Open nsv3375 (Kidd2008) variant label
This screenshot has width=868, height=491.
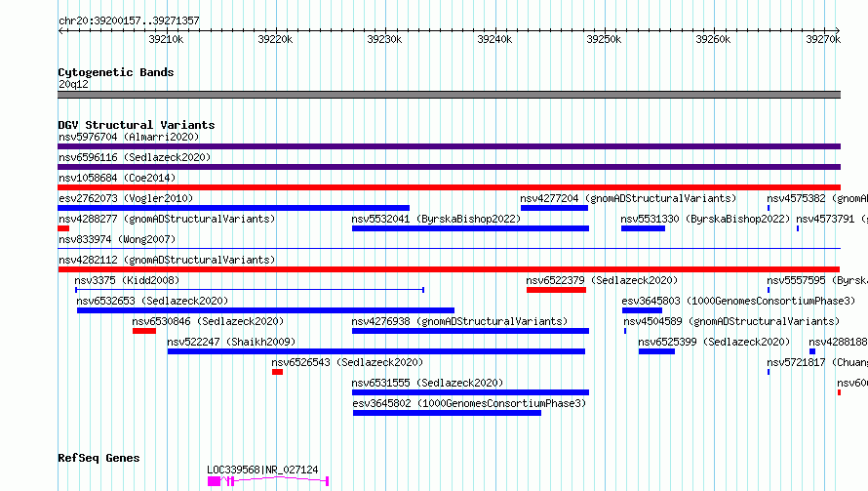point(127,280)
